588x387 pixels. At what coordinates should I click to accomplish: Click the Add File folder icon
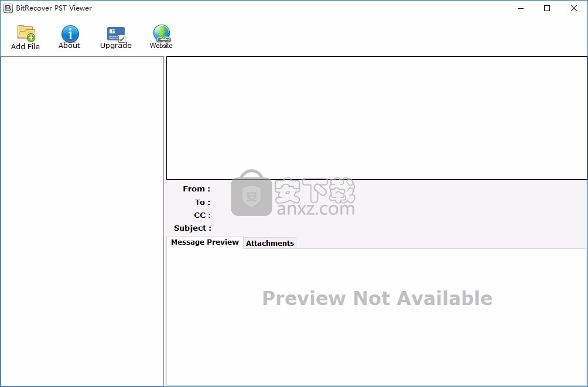(x=26, y=33)
